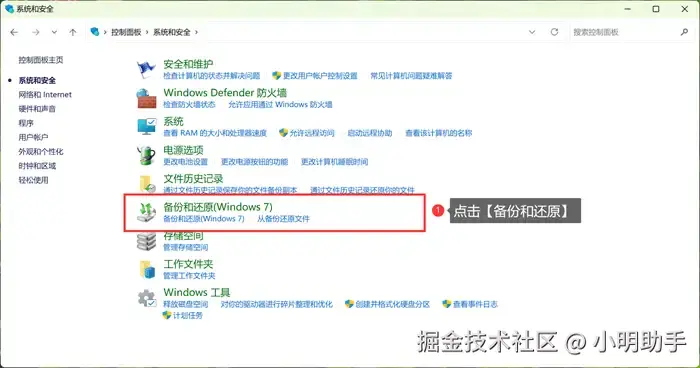Go forward with the forward arrow
This screenshot has width=700, height=368.
[36, 32]
